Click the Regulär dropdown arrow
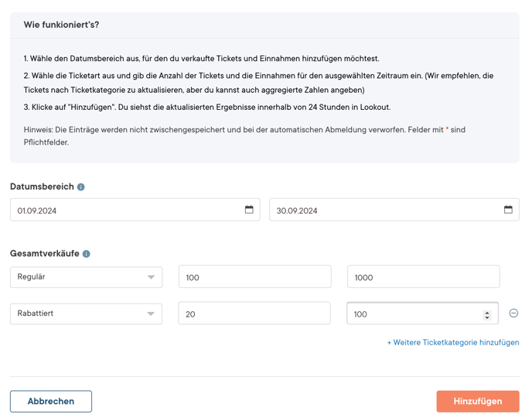 (151, 277)
